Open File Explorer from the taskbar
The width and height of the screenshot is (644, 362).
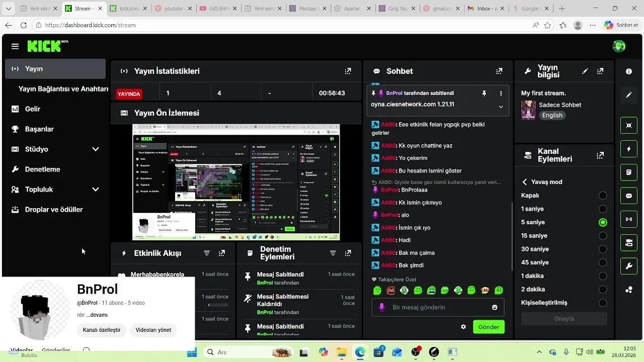coord(341,352)
